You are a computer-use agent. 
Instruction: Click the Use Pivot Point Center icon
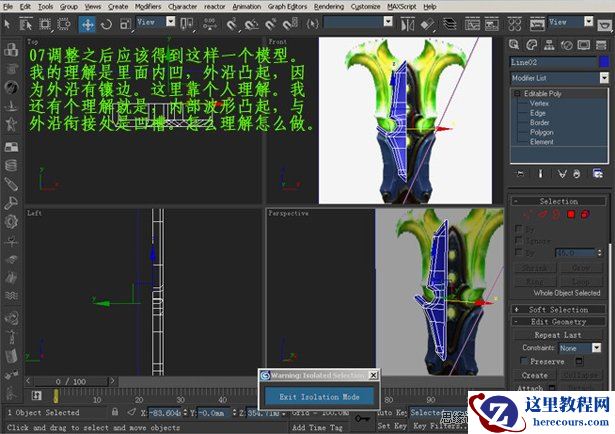[187, 24]
